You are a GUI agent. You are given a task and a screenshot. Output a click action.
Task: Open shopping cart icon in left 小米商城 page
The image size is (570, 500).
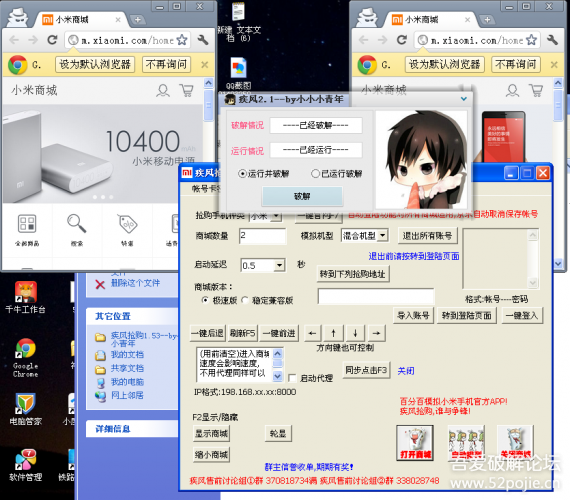tap(186, 90)
